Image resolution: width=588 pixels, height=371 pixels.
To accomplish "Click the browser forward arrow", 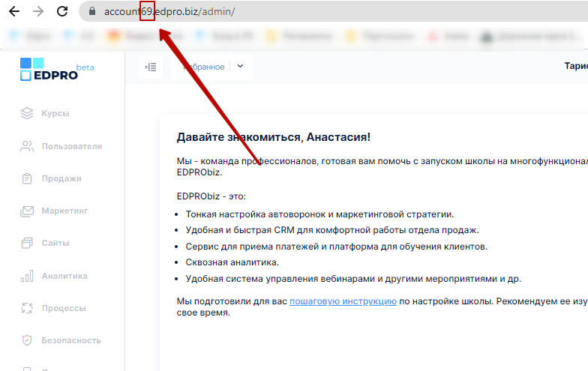I will coord(38,12).
